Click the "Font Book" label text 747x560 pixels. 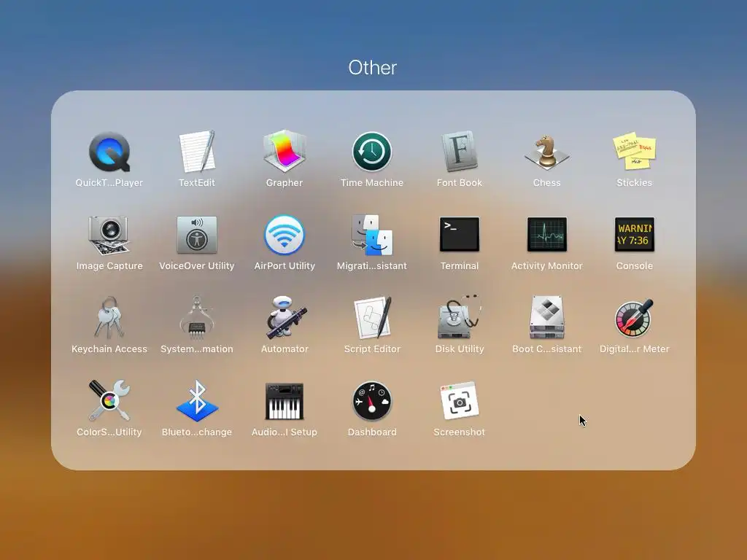(x=460, y=182)
